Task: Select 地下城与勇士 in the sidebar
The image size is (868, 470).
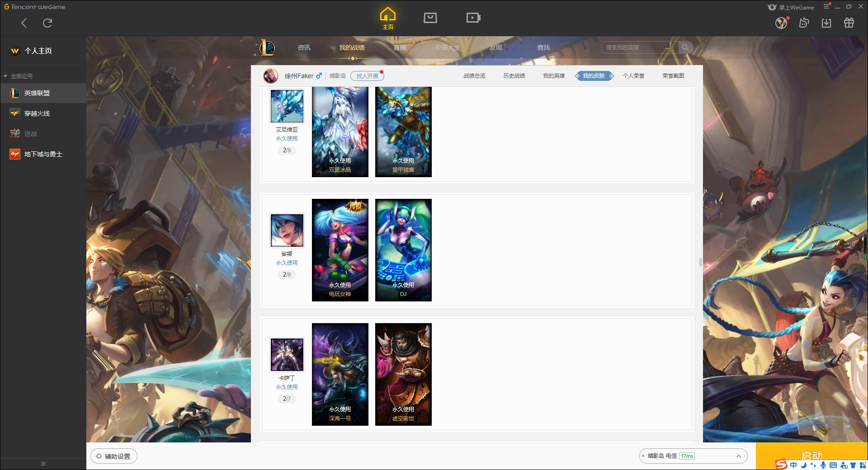Action: 43,154
